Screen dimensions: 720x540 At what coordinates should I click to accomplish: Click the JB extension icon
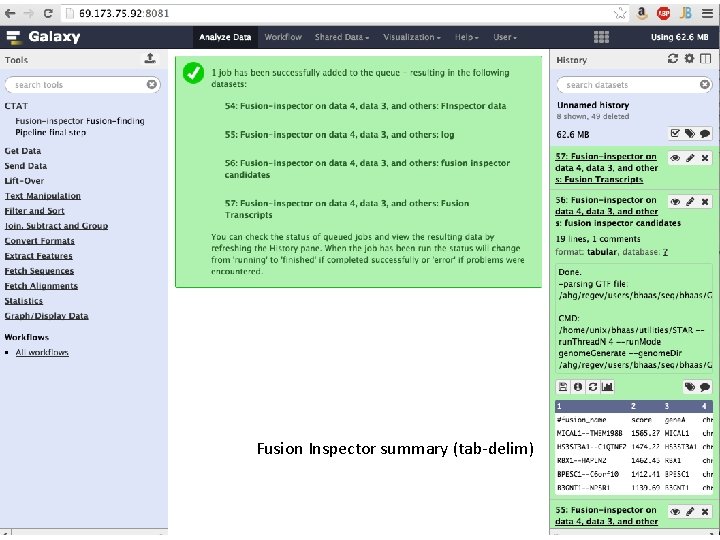686,13
